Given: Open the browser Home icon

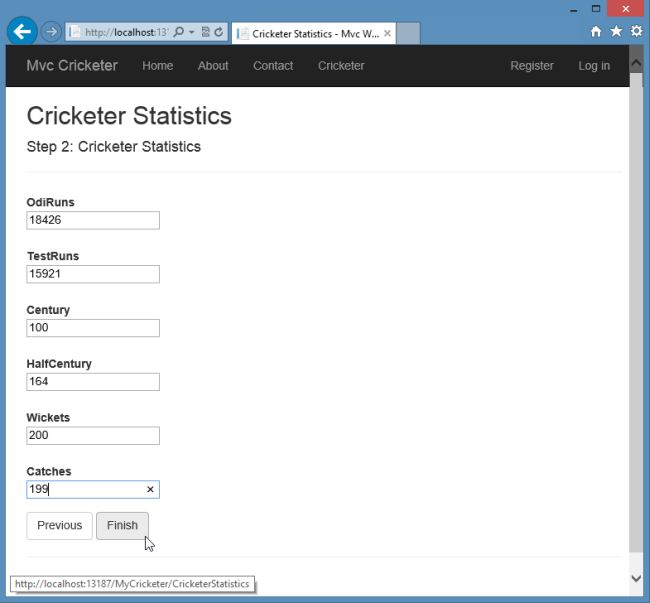Looking at the screenshot, I should pyautogui.click(x=596, y=31).
